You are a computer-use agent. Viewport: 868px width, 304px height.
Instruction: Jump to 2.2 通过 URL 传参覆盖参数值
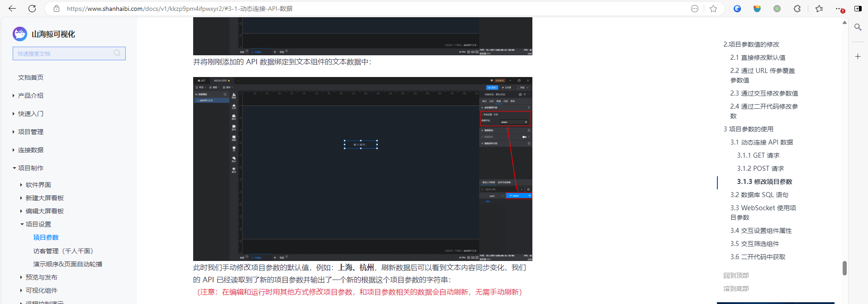(x=763, y=75)
